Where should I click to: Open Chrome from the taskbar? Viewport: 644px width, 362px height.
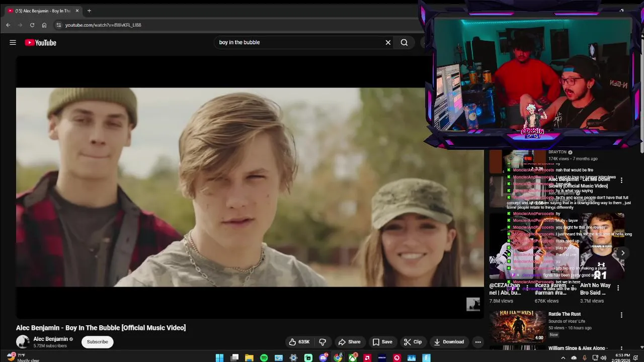[338, 358]
